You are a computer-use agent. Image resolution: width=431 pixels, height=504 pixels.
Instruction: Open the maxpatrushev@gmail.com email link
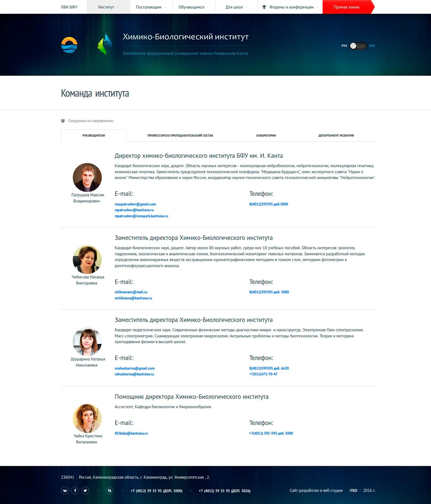[135, 204]
